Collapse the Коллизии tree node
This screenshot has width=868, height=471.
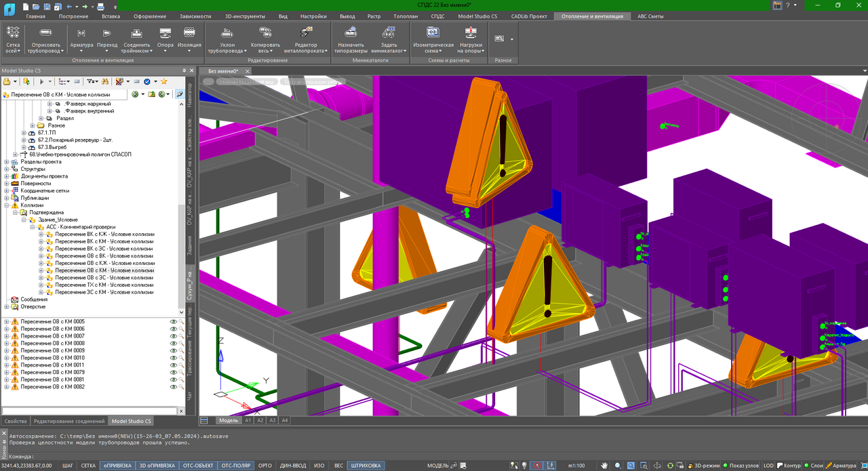point(7,205)
